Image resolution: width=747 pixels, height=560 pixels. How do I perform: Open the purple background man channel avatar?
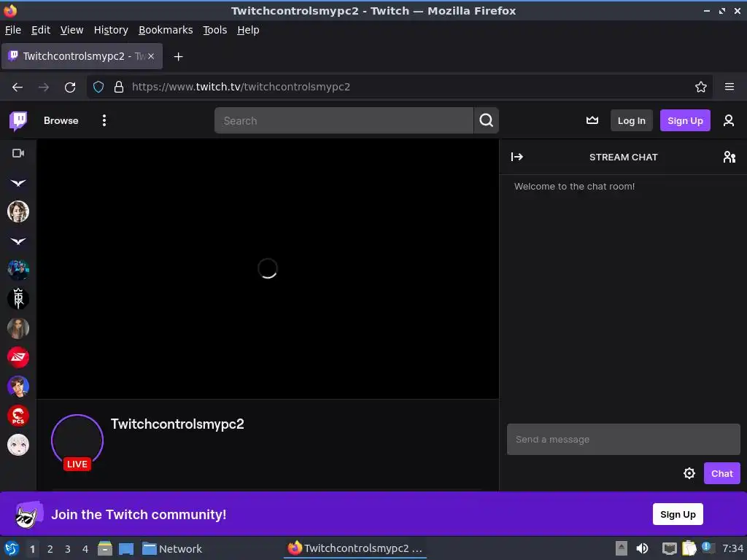(x=18, y=386)
